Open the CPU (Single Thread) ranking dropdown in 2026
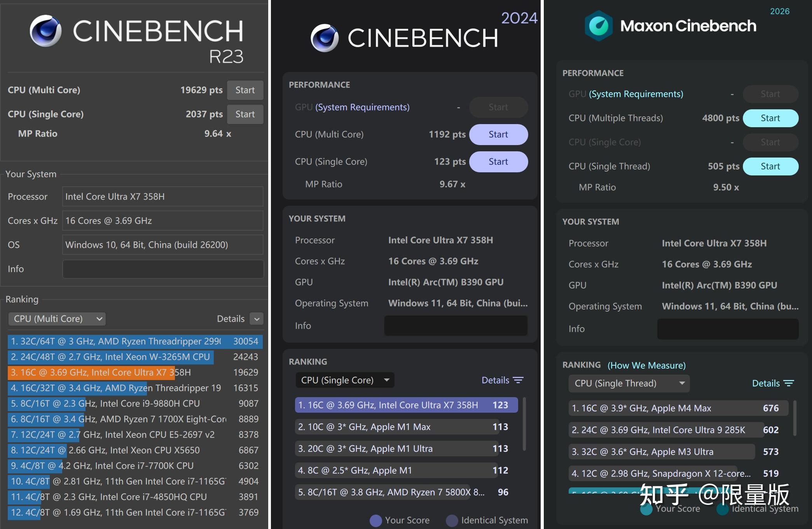The width and height of the screenshot is (812, 529). pyautogui.click(x=629, y=383)
